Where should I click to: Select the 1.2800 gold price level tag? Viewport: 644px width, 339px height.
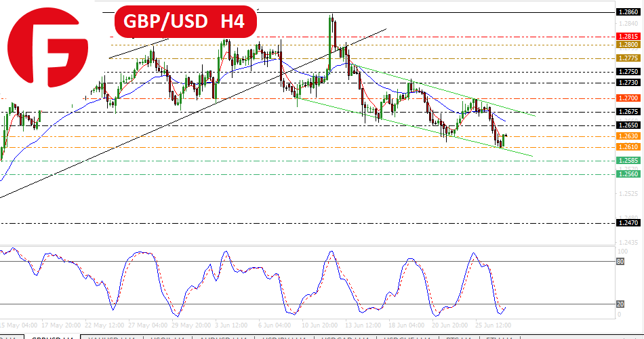(628, 45)
